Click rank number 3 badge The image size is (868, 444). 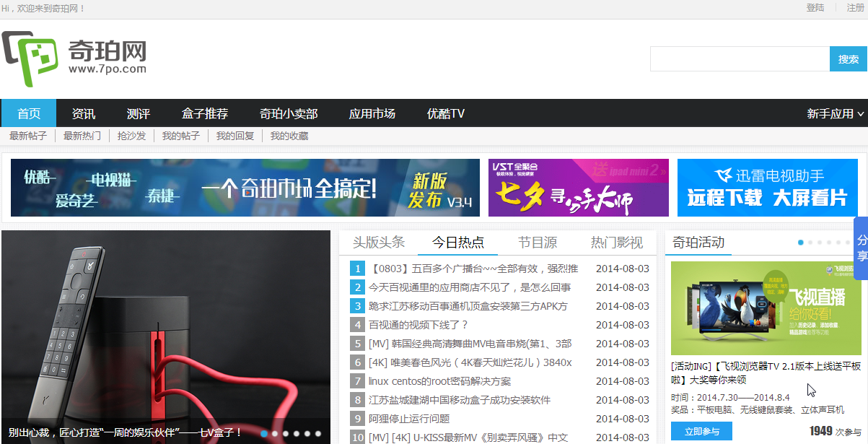[357, 306]
